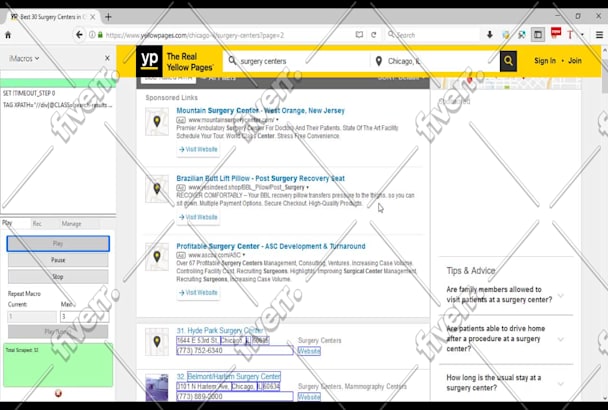Viewport: 608px width, 410px height.
Task: Reload the page with the refresh icon
Action: pyautogui.click(x=374, y=35)
